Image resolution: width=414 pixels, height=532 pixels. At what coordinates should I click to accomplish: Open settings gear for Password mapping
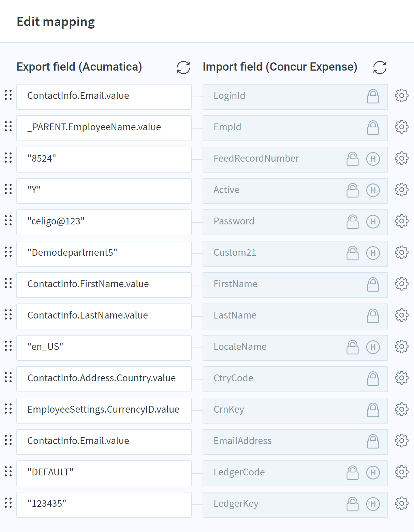coord(402,221)
